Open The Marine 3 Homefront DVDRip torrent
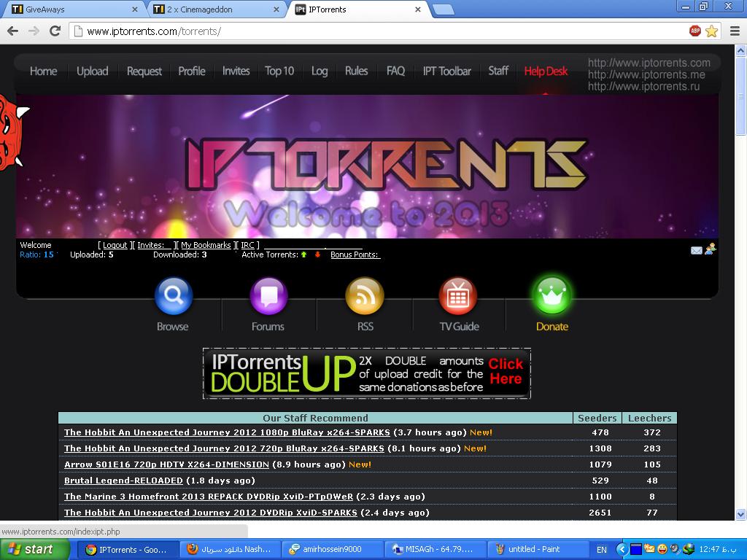The image size is (747, 560). 209,497
